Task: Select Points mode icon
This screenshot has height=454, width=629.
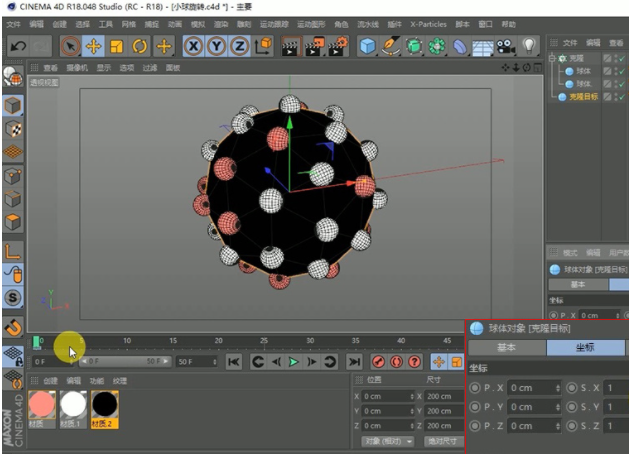Action: [x=13, y=176]
